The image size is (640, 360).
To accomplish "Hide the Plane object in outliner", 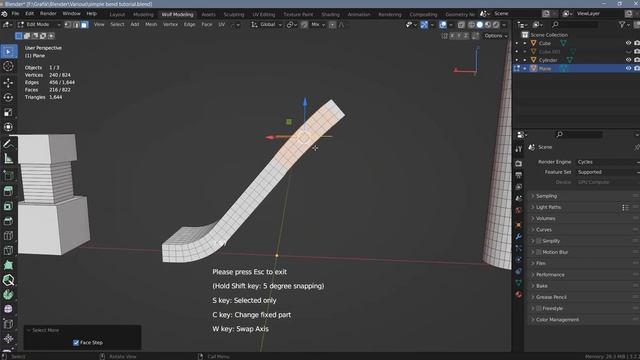I will point(628,68).
